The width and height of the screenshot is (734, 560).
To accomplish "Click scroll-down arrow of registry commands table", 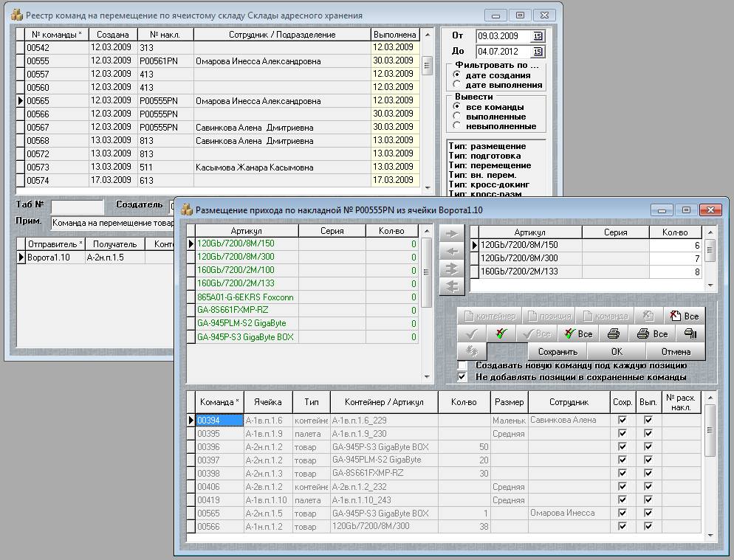I will (x=427, y=188).
